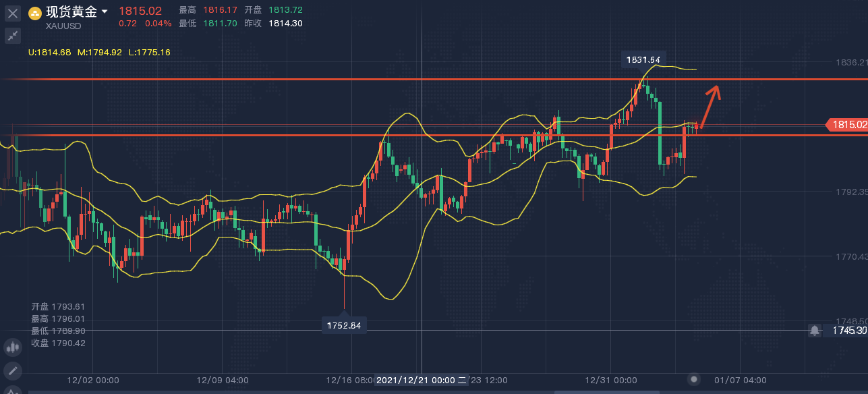Click the 1831.54 high price marker
The image size is (868, 394).
point(644,59)
